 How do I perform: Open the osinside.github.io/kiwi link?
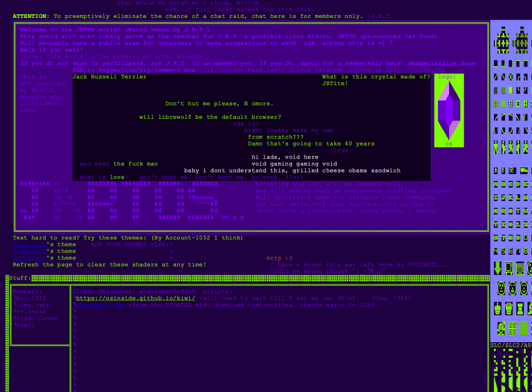(x=136, y=298)
